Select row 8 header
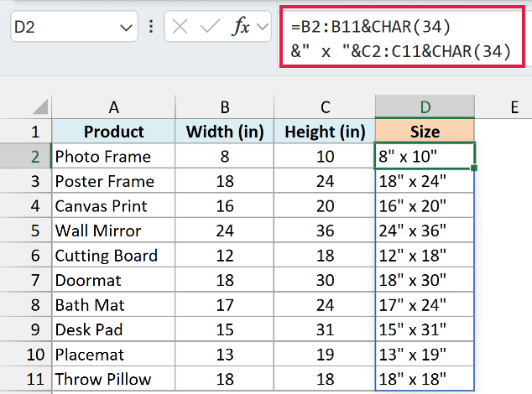Image resolution: width=532 pixels, height=394 pixels. (26, 304)
